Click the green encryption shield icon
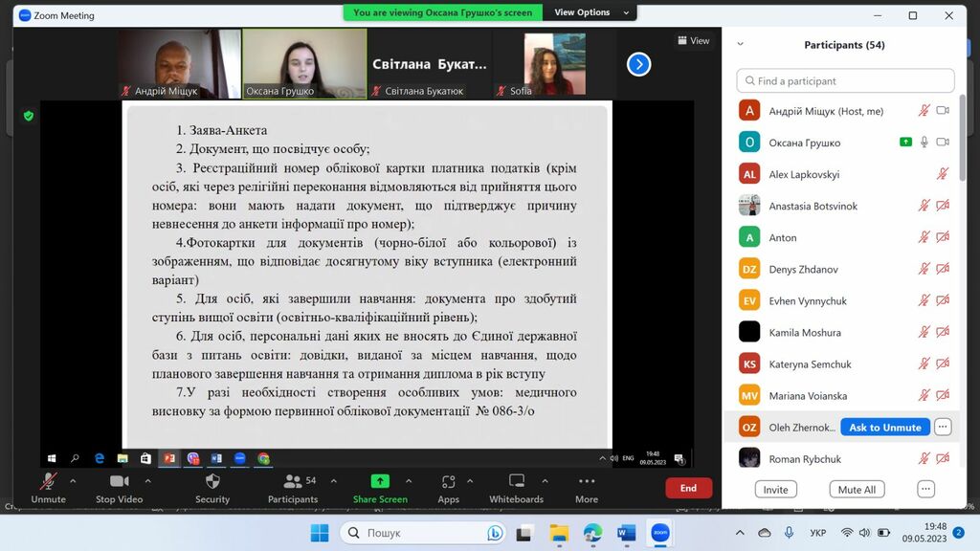The width and height of the screenshot is (980, 551). coord(29,116)
